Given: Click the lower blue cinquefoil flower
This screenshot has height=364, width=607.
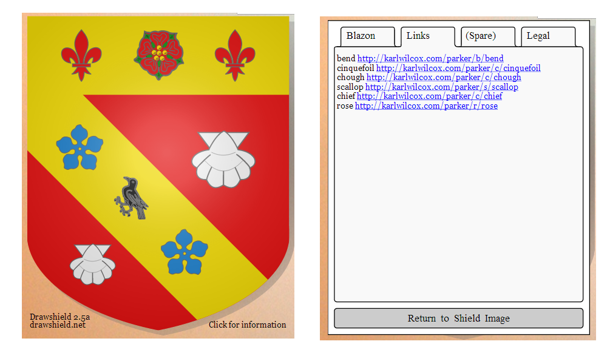Looking at the screenshot, I should 185,251.
